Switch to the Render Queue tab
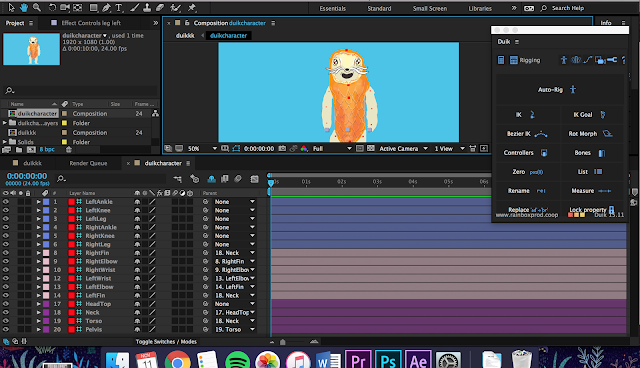The height and width of the screenshot is (368, 640). (88, 163)
